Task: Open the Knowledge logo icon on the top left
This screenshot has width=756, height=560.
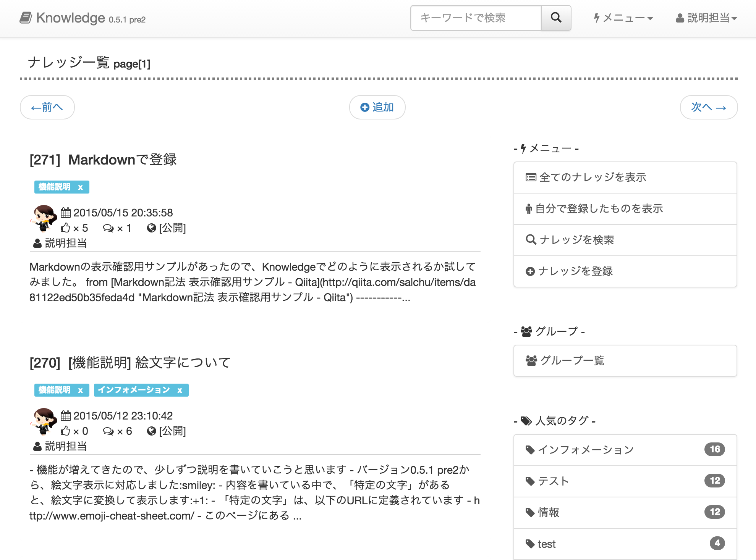Action: point(26,17)
